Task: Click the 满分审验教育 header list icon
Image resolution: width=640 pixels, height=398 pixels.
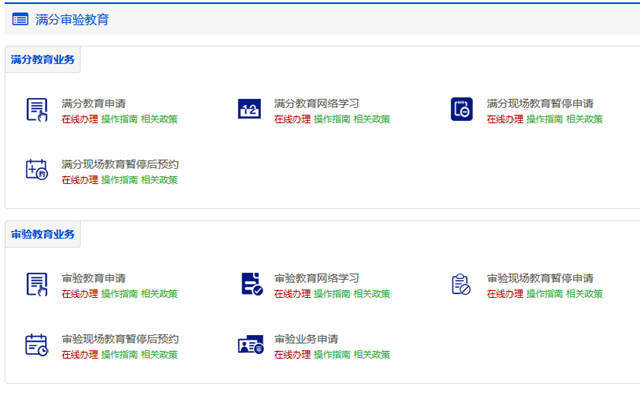Action: point(20,19)
